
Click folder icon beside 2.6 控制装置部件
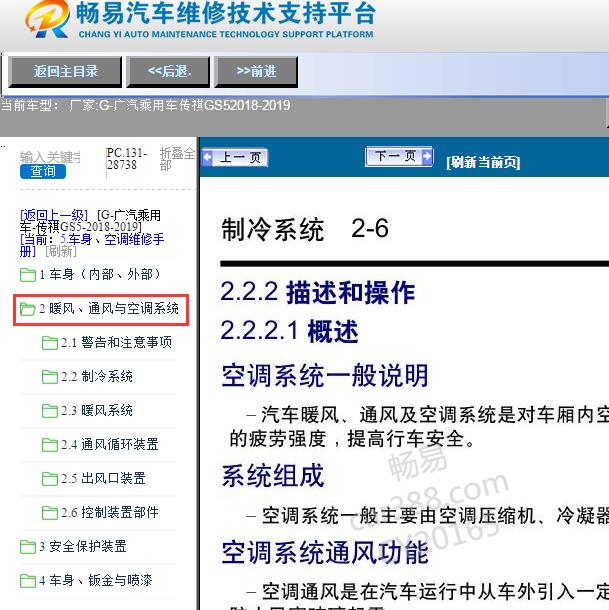[50, 513]
